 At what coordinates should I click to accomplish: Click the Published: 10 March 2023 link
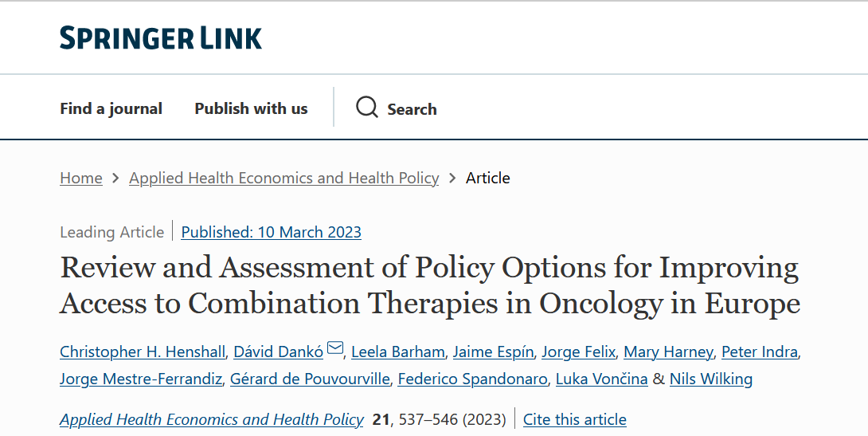pyautogui.click(x=272, y=232)
